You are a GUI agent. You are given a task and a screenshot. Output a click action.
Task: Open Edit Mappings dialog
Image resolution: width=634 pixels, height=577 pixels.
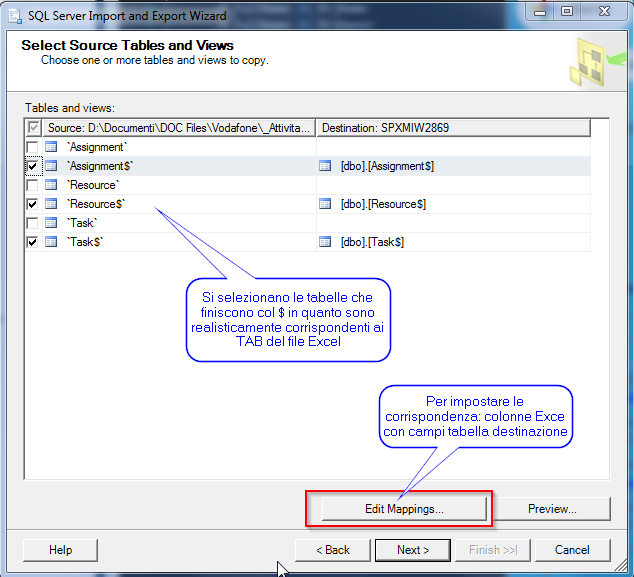pos(404,509)
